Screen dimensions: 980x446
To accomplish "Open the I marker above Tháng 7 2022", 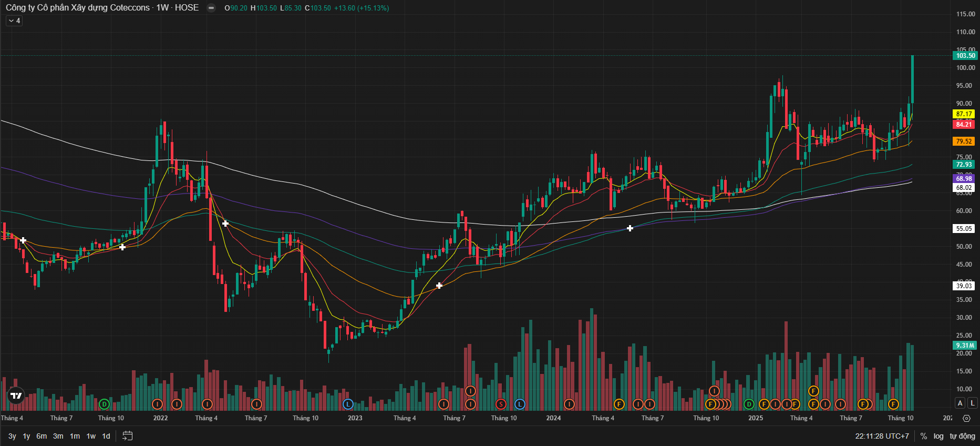I will 256,404.
